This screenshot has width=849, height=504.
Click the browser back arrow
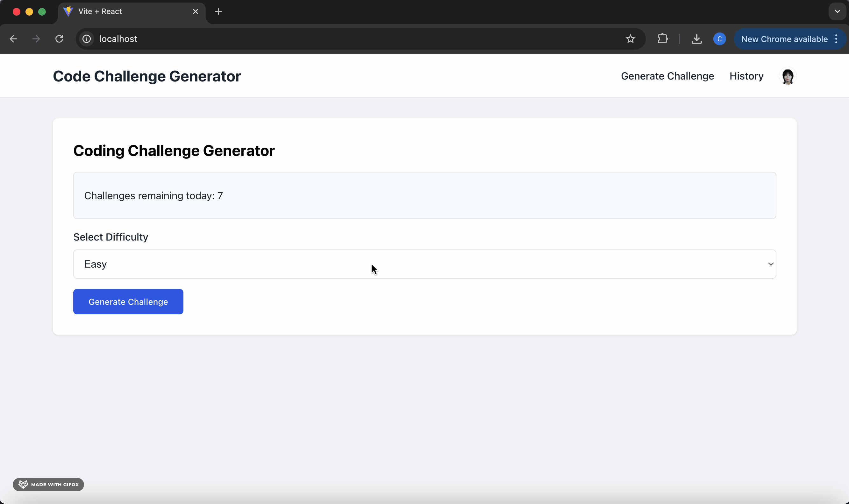click(x=14, y=39)
